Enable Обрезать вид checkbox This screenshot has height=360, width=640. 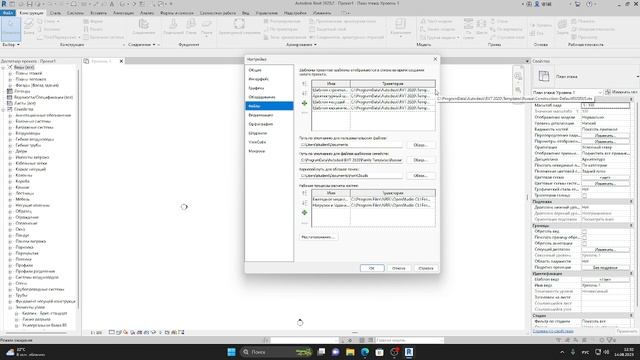(x=584, y=231)
